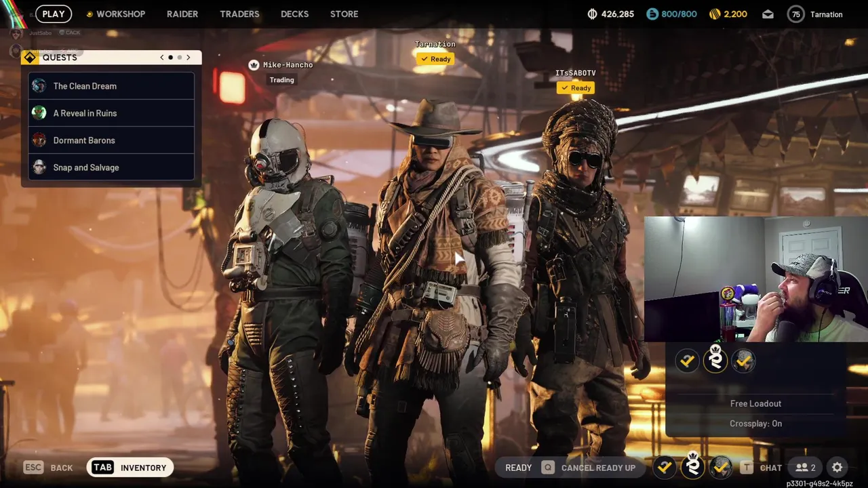Go to the TRADERS tab
Image resolution: width=868 pixels, height=488 pixels.
tap(239, 14)
